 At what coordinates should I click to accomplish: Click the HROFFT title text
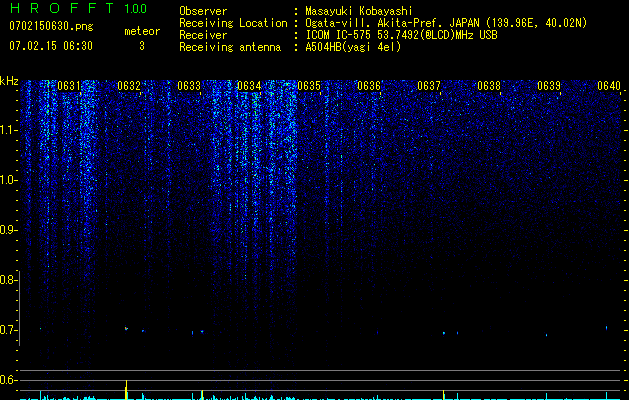coord(62,8)
